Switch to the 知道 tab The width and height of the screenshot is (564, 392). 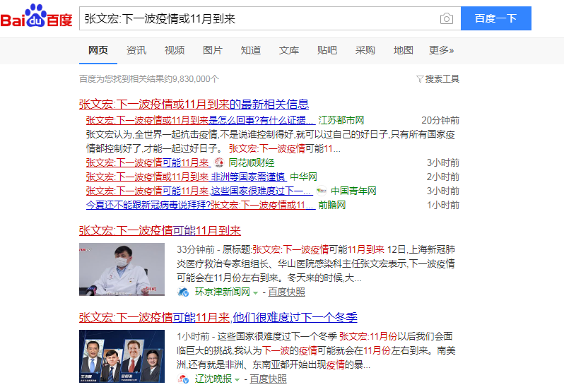click(251, 50)
